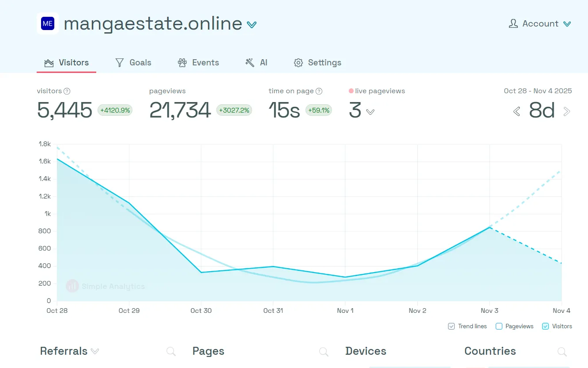Click the Account person icon
The width and height of the screenshot is (588, 368).
pos(513,23)
